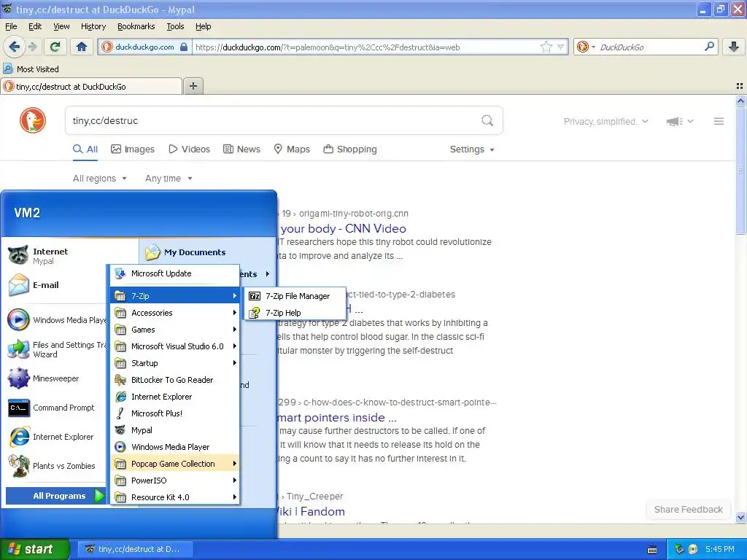Viewport: 747px width, 560px height.
Task: Open the History menu
Action: tap(93, 26)
